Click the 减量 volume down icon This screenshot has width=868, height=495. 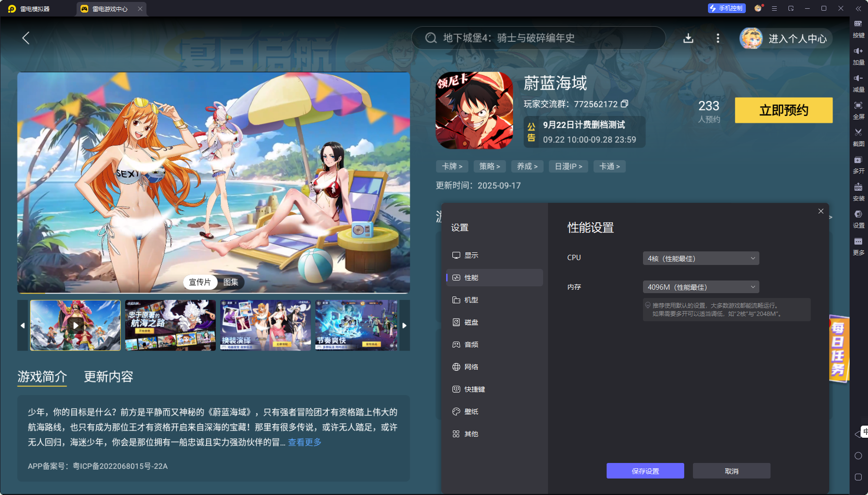pos(858,78)
